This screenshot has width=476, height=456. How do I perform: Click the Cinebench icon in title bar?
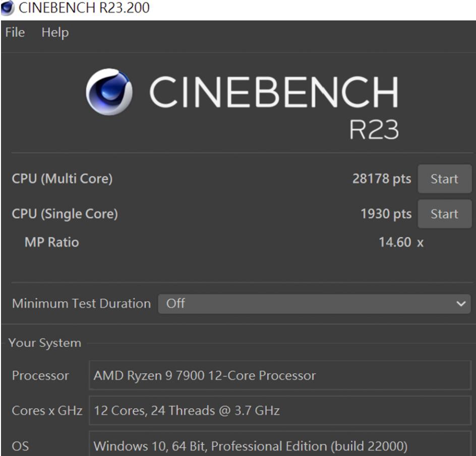pos(7,7)
